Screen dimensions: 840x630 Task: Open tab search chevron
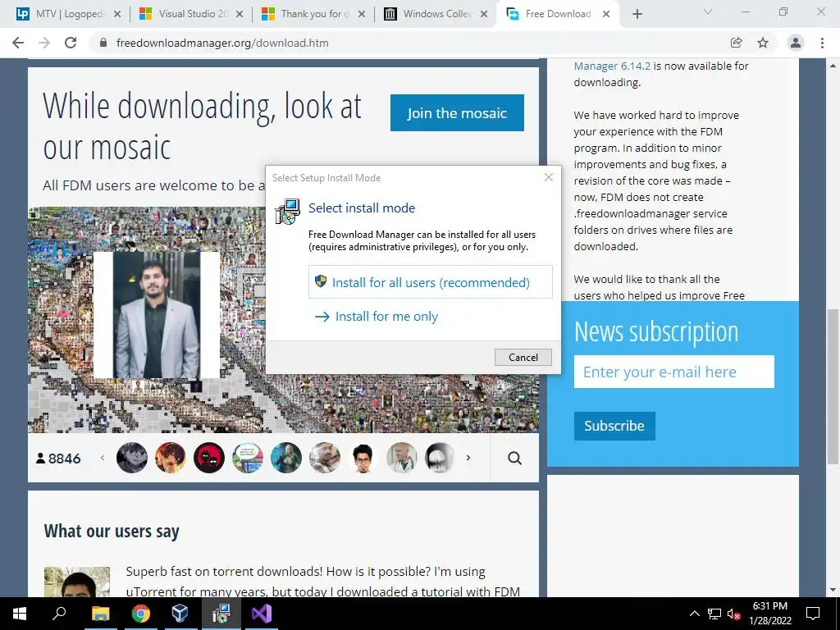click(x=708, y=11)
